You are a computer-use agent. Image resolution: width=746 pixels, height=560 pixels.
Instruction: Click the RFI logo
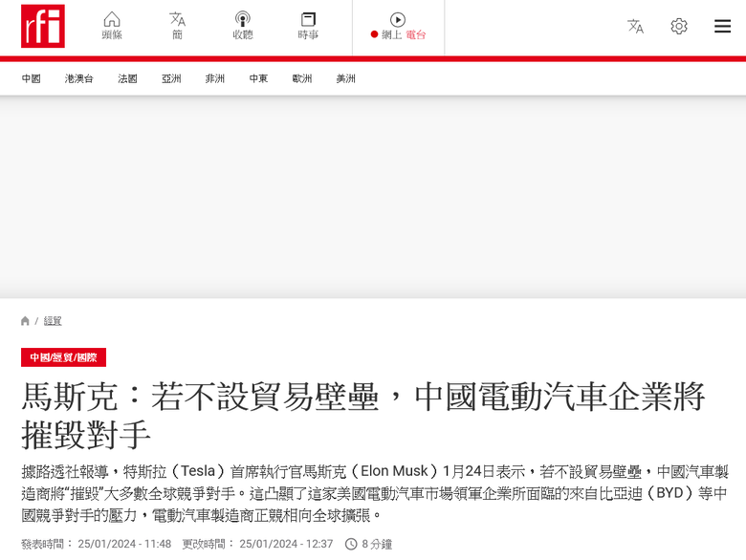[x=43, y=26]
